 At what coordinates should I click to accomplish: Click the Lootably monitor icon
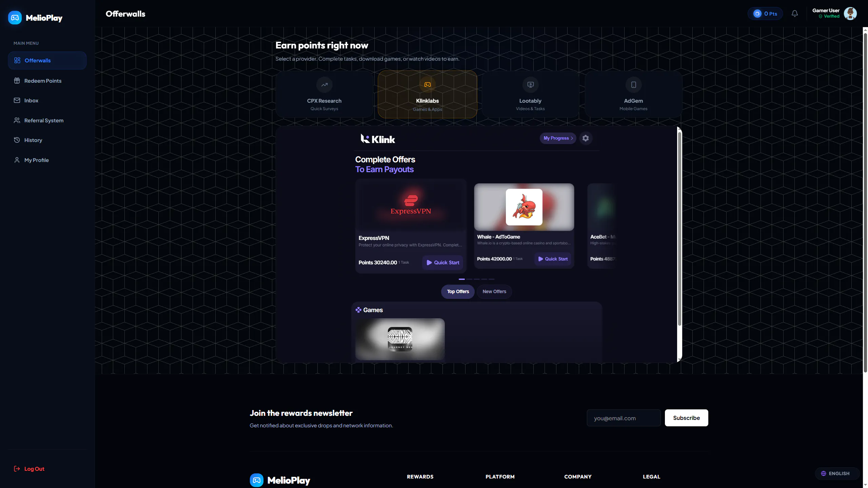(530, 85)
